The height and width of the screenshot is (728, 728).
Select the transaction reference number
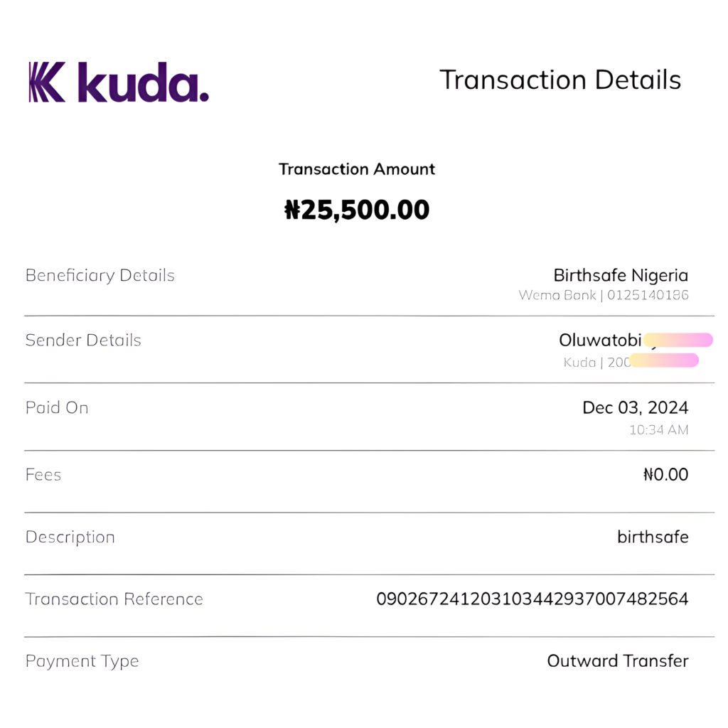[x=532, y=599]
